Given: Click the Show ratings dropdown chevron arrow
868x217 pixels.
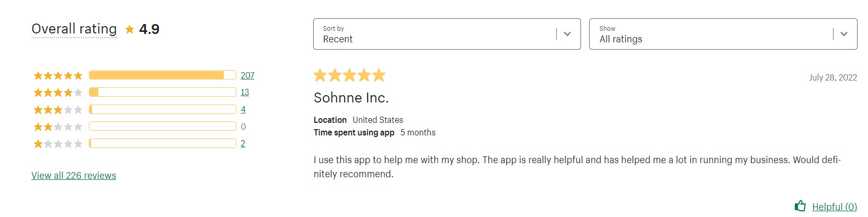Looking at the screenshot, I should 843,34.
